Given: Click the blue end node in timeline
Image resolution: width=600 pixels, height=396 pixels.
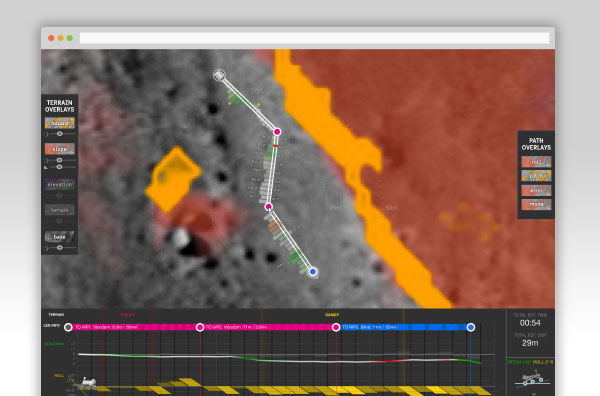Looking at the screenshot, I should (471, 327).
